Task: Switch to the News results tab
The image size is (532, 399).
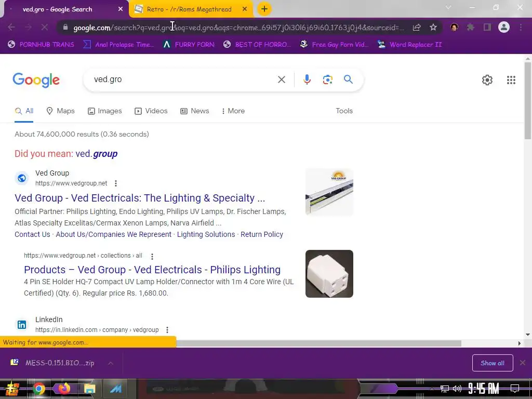Action: point(195,111)
